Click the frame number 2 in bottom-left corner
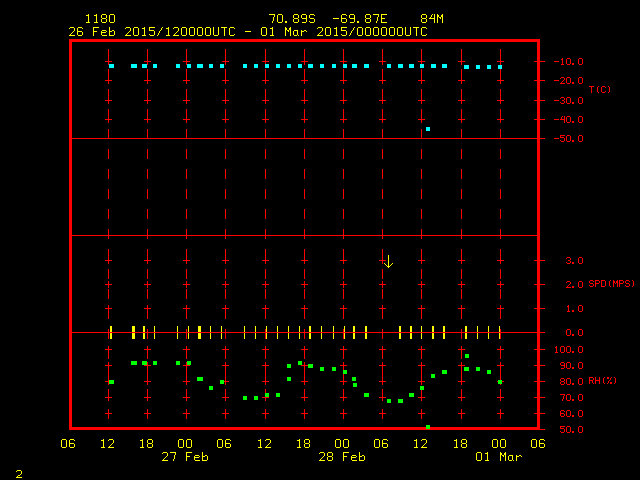 (18, 472)
